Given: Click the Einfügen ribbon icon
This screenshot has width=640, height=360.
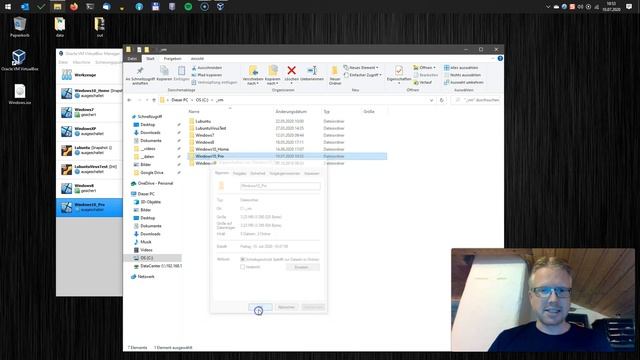Looking at the screenshot, I should (x=181, y=71).
